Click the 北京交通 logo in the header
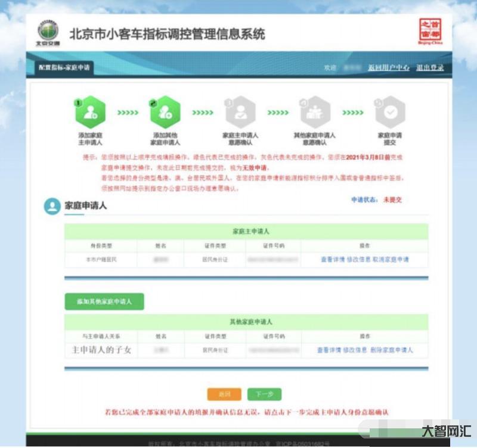Screen dimensions: 477x448 point(48,34)
